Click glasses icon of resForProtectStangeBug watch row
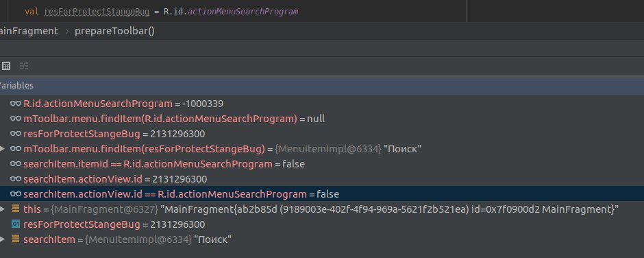 (x=16, y=134)
